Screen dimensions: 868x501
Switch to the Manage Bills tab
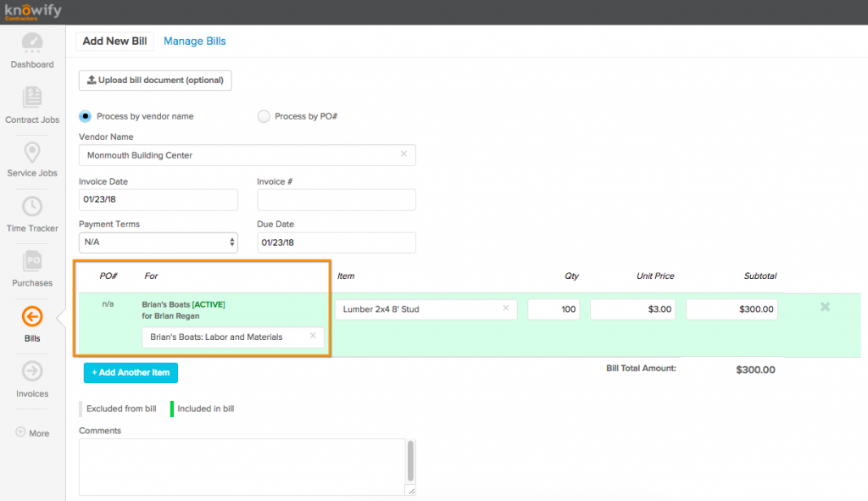tap(194, 41)
